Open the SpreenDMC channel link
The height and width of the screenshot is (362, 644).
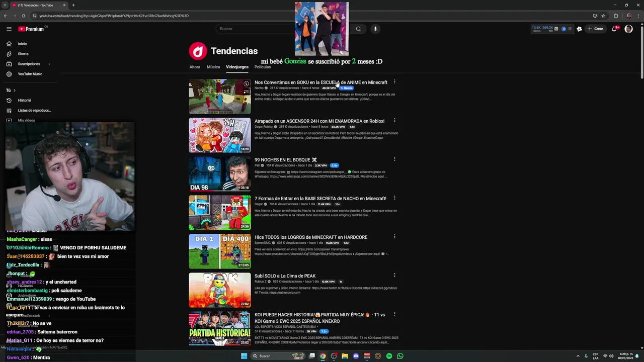(263, 243)
